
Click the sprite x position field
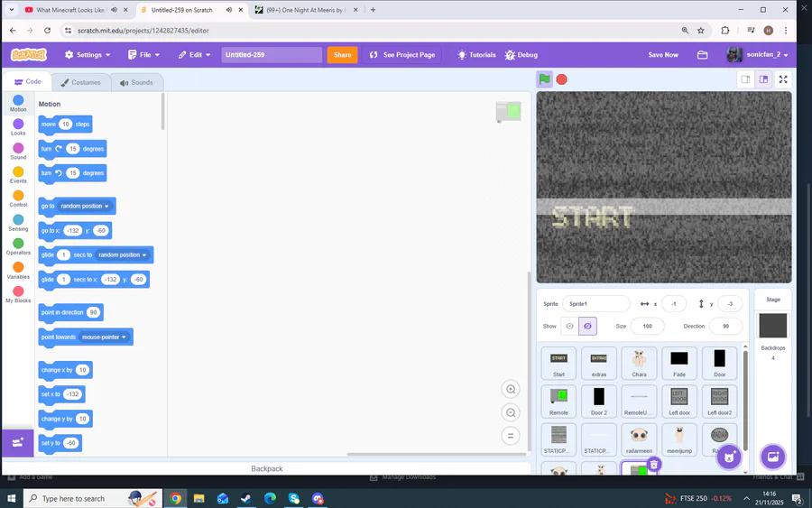[674, 304]
